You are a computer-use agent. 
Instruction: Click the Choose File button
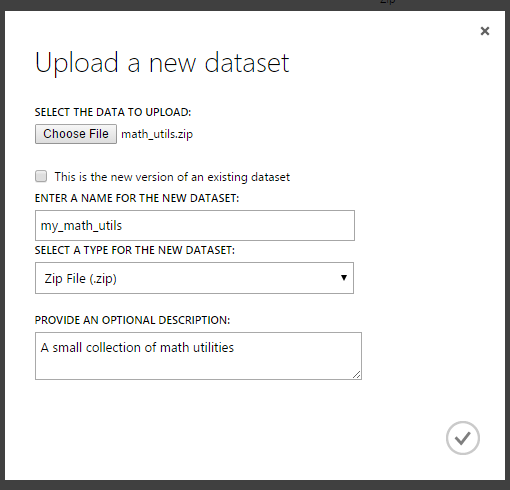pyautogui.click(x=76, y=134)
